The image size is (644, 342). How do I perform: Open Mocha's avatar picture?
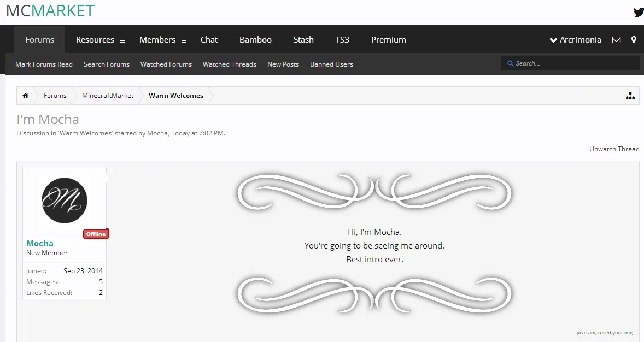tap(65, 201)
